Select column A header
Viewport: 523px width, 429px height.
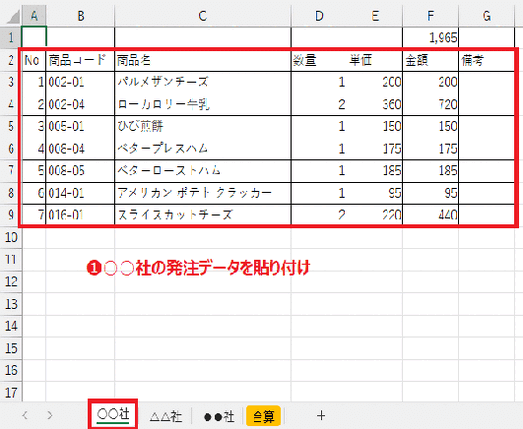(34, 16)
